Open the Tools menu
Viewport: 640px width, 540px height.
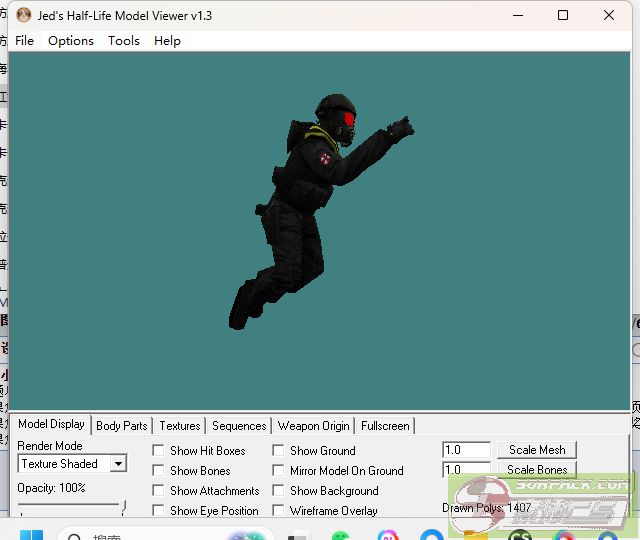tap(124, 41)
